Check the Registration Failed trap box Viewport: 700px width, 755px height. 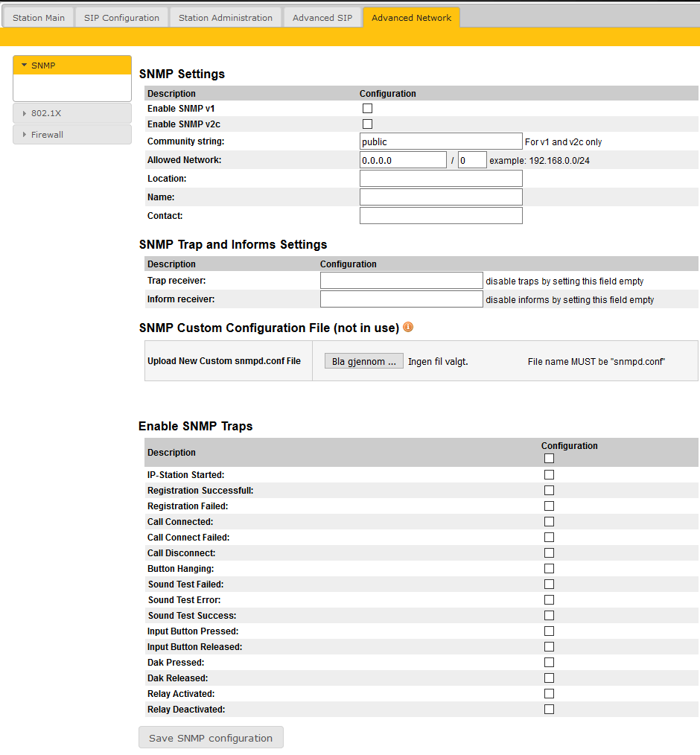pyautogui.click(x=549, y=506)
